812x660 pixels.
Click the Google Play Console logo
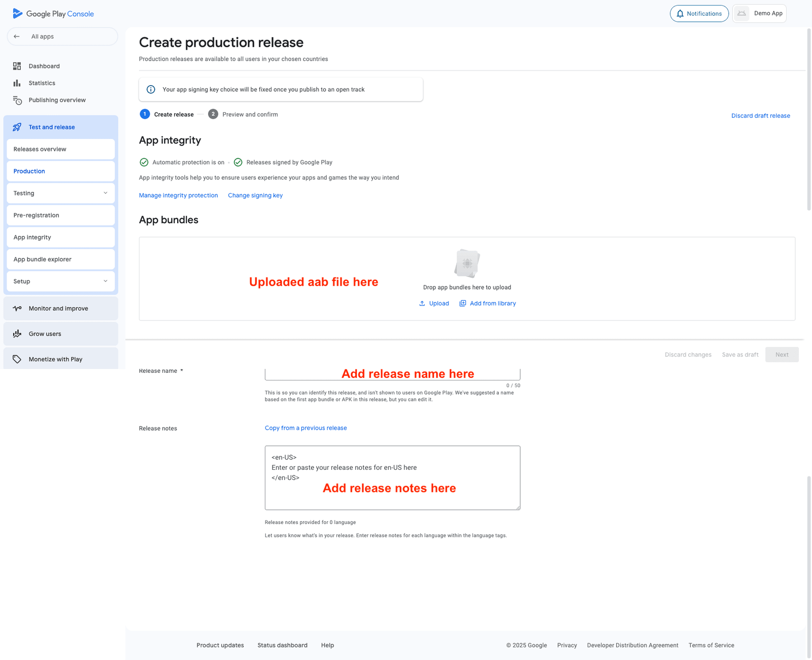click(x=53, y=14)
